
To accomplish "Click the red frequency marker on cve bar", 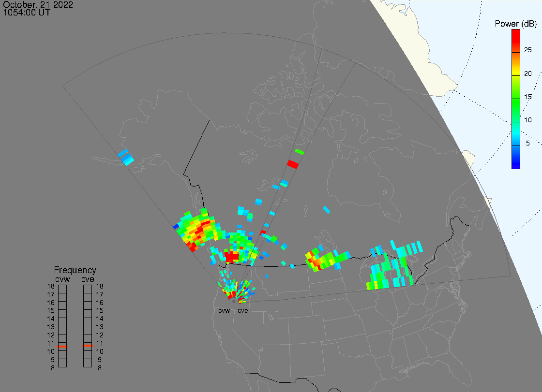I will (x=88, y=346).
